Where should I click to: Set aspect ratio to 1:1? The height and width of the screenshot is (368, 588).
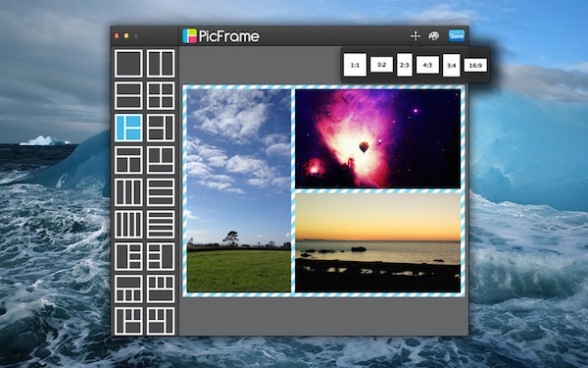tap(355, 65)
